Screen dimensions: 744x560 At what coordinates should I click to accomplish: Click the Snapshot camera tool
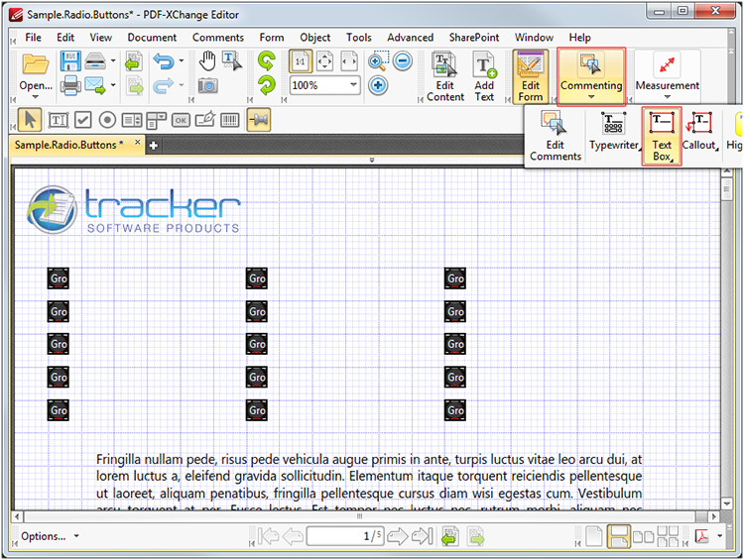tap(208, 86)
